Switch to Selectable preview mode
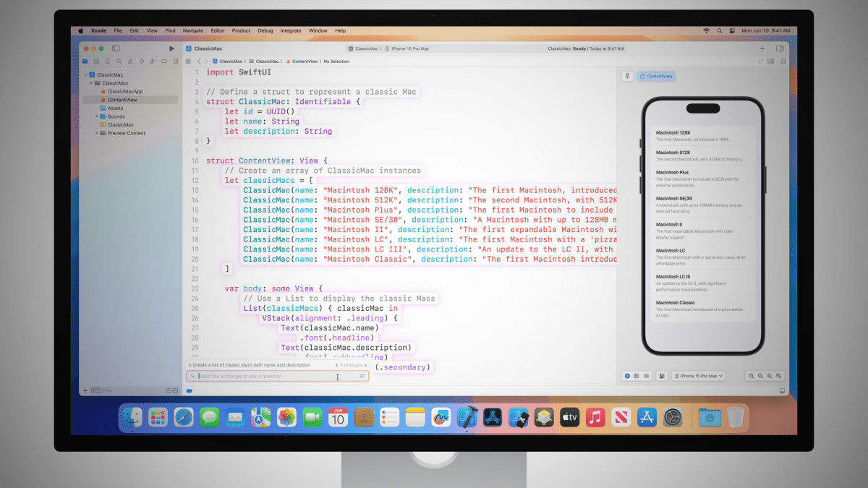The image size is (868, 488). 637,376
